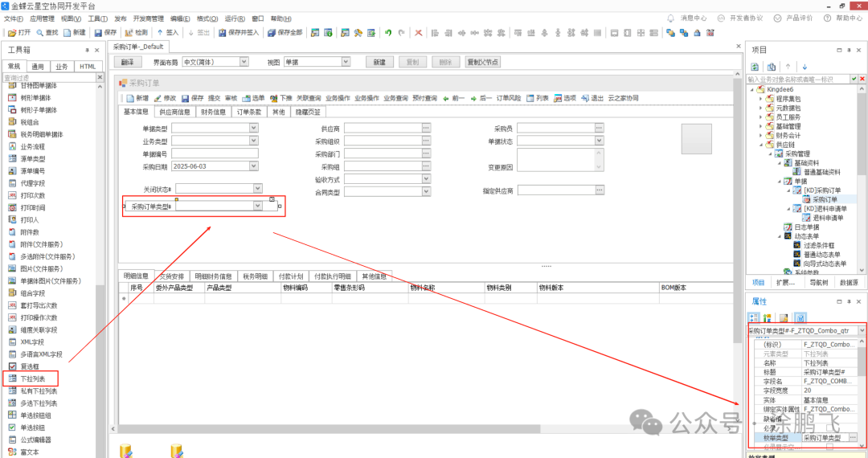The image size is (868, 458).
Task: Open the 消息中心 bell notification icon
Action: click(x=671, y=18)
